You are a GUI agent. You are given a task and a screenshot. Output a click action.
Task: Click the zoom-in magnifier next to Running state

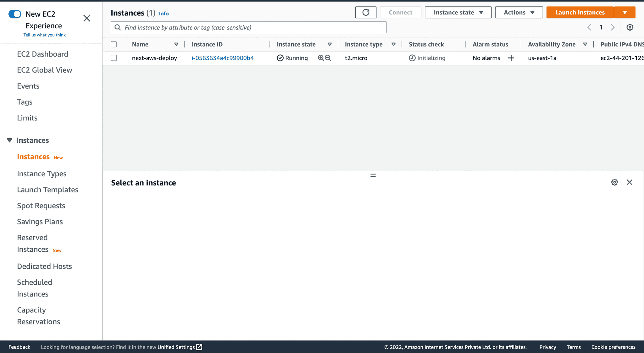point(320,58)
